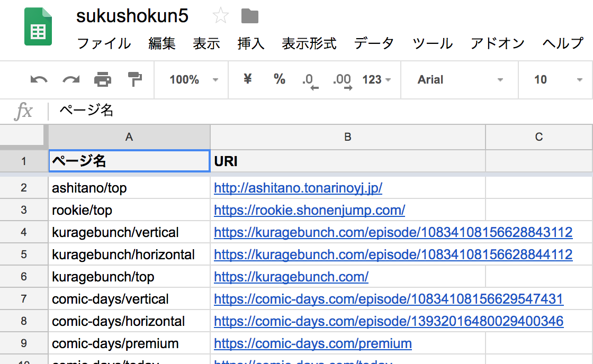The image size is (593, 364).
Task: Select column A header
Action: click(x=129, y=137)
